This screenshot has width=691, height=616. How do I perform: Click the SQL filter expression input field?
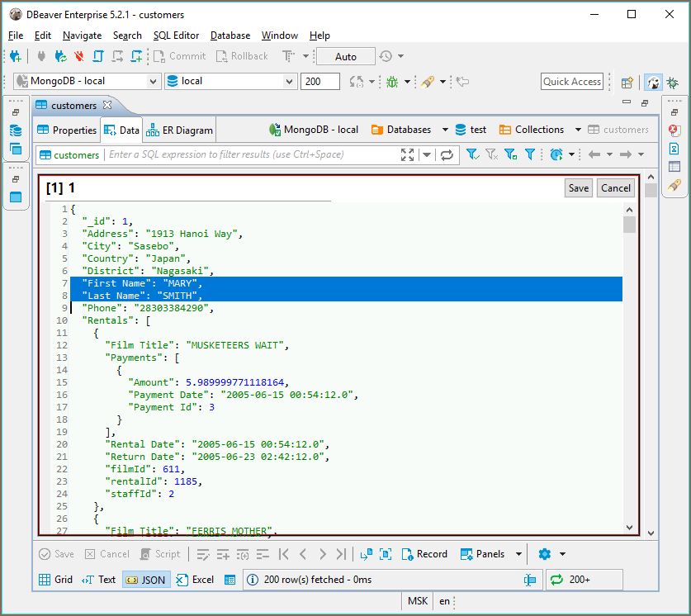tap(248, 154)
